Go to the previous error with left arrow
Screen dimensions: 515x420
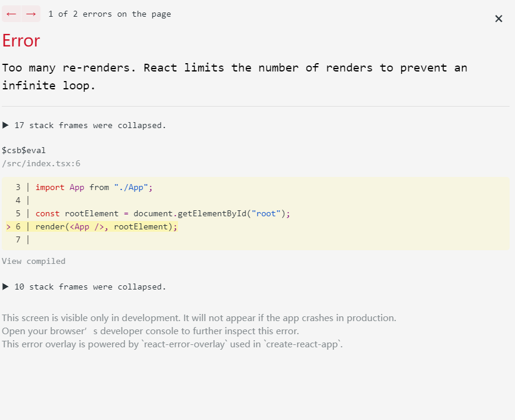point(11,14)
